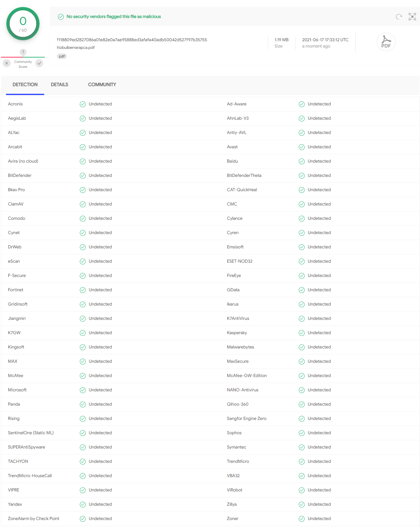This screenshot has width=420, height=527.
Task: Vote harmless with the check community icon
Action: 39,63
